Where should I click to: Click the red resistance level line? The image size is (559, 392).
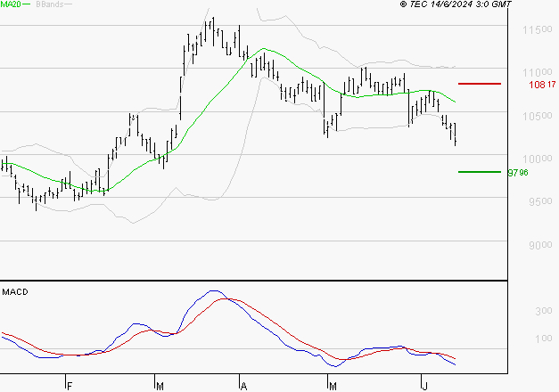tap(480, 84)
